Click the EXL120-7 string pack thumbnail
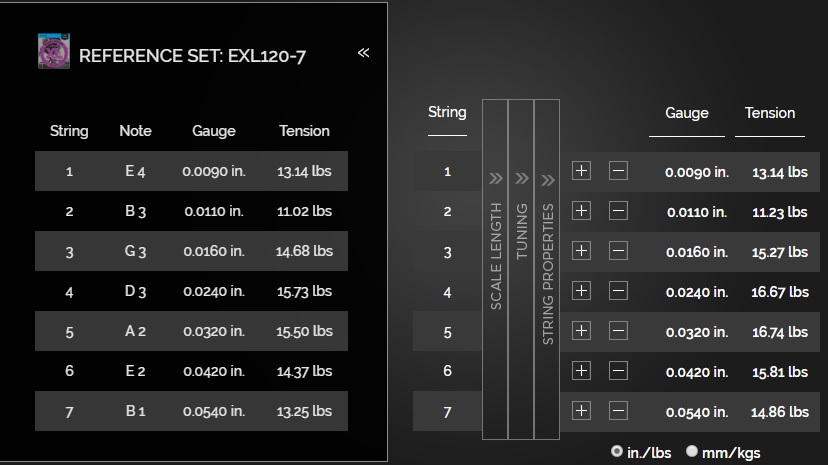Viewport: 828px width, 465px height. coord(54,51)
